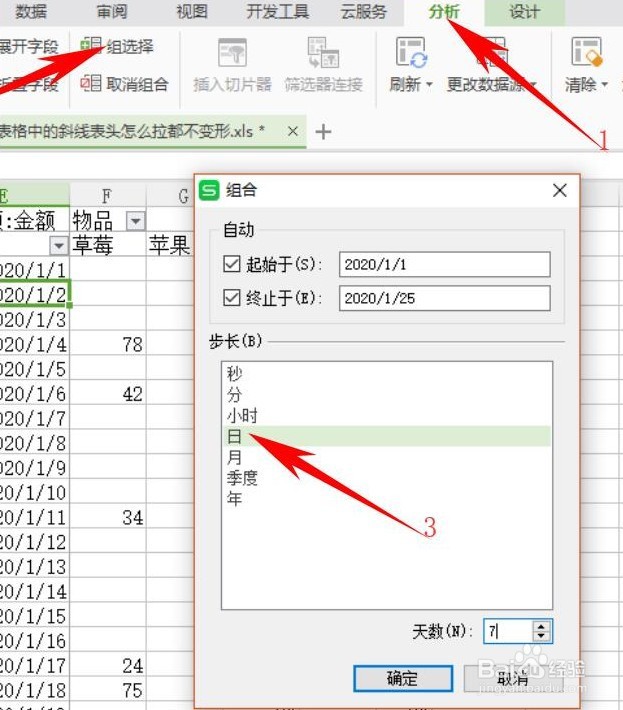This screenshot has height=710, width=623.
Task: Switch to the 视图 tab
Action: pos(192,12)
